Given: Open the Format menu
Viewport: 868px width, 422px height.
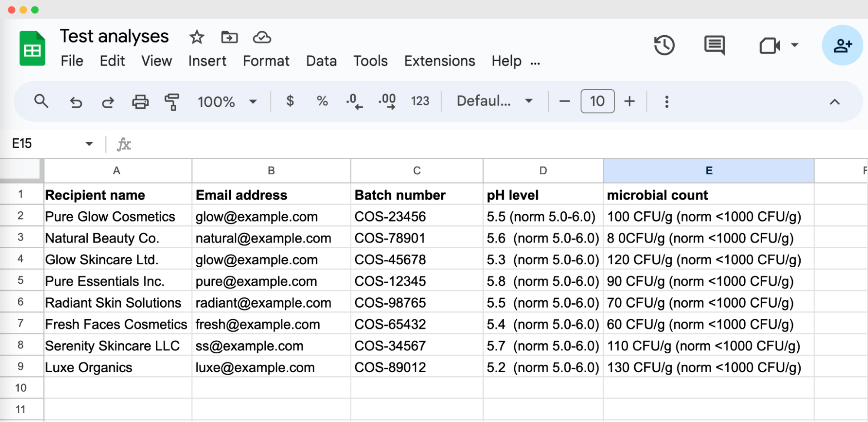Looking at the screenshot, I should [266, 61].
